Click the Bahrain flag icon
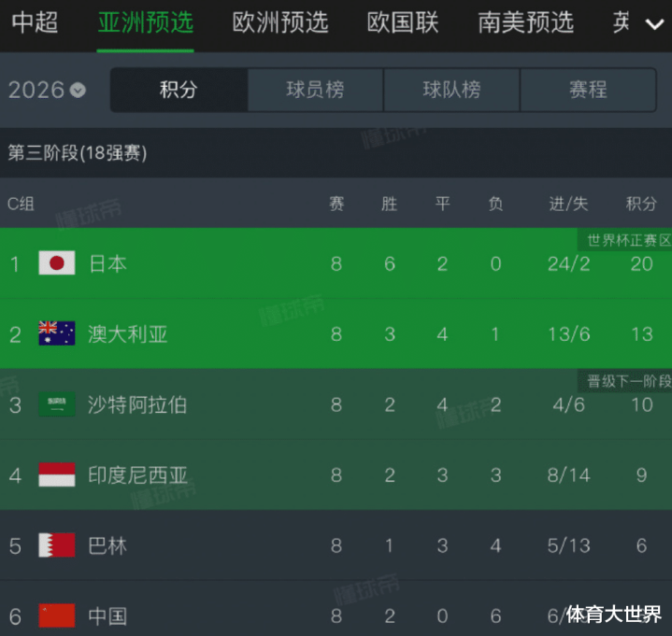This screenshot has height=636, width=672. point(56,544)
